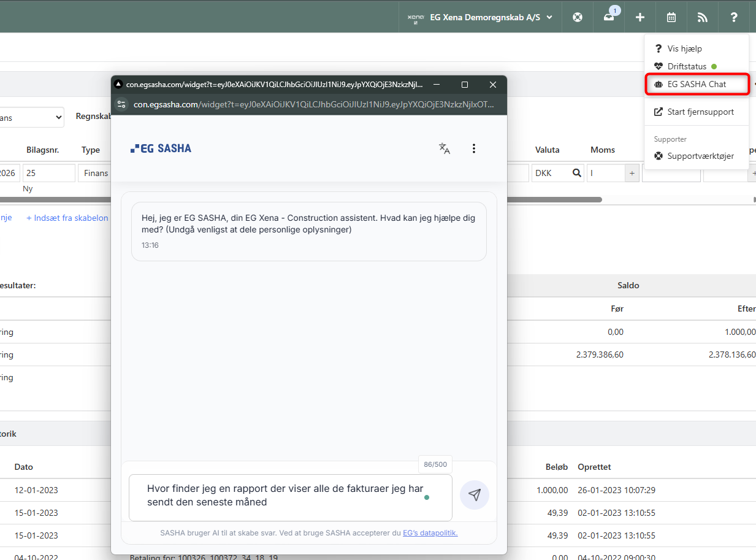The width and height of the screenshot is (756, 560).
Task: Open Supportværktøjer menu entry
Action: pos(694,156)
